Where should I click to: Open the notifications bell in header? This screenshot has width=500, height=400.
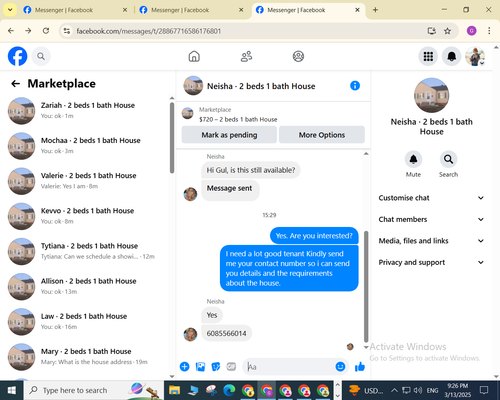click(x=452, y=56)
